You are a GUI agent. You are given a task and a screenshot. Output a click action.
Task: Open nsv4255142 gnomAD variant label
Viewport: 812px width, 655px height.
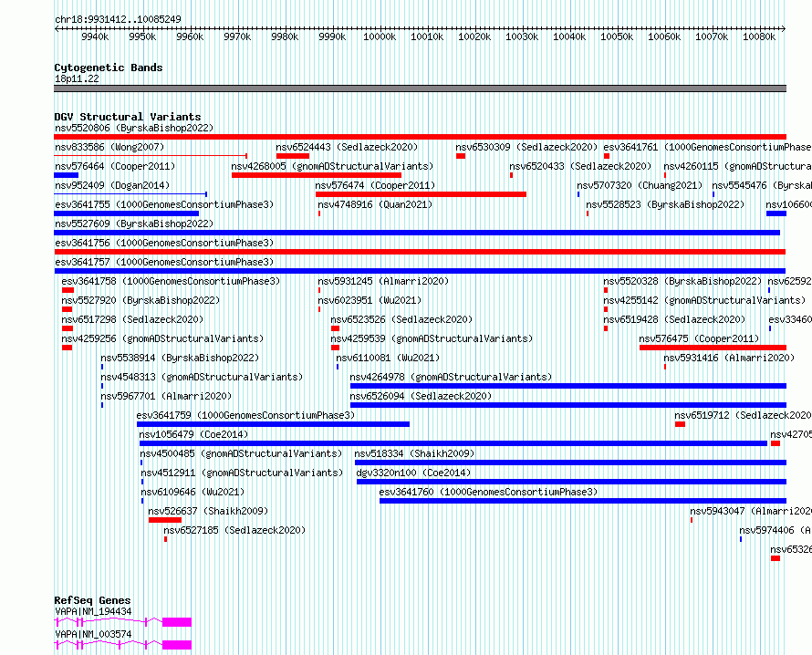pos(705,300)
